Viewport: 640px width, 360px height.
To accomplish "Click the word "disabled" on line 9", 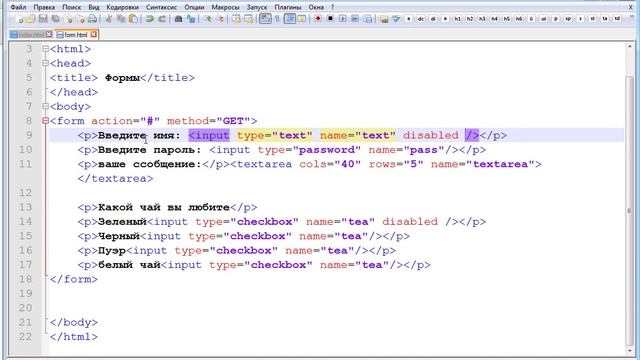I will (x=431, y=136).
